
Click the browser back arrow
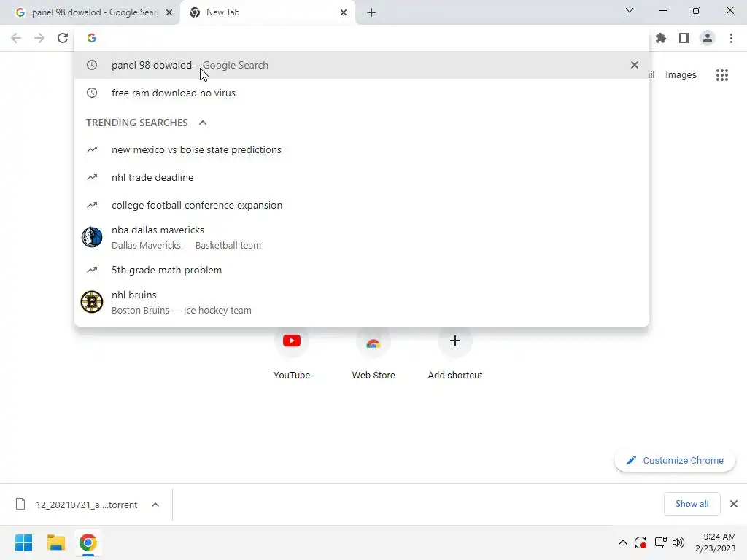[16, 38]
